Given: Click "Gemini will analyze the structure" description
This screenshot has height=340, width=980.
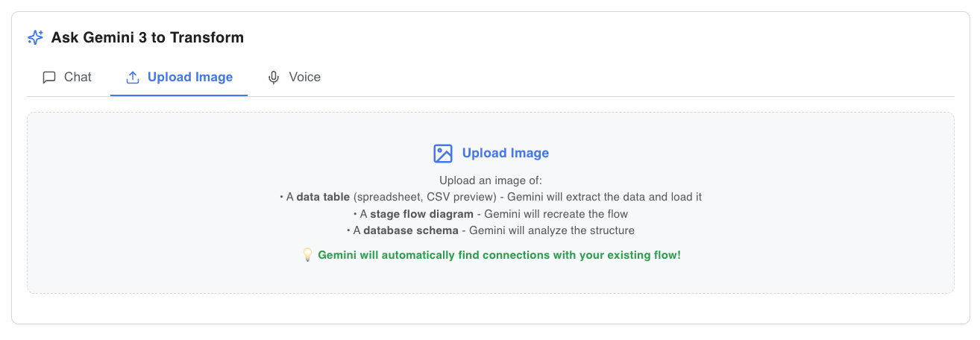Looking at the screenshot, I should (x=551, y=230).
